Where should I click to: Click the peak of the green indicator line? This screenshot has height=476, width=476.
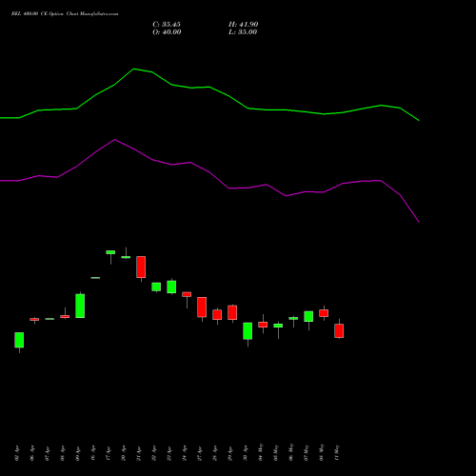(x=134, y=69)
